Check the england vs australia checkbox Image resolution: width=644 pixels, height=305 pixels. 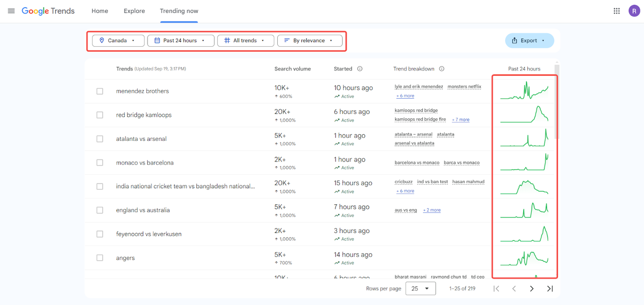[100, 210]
